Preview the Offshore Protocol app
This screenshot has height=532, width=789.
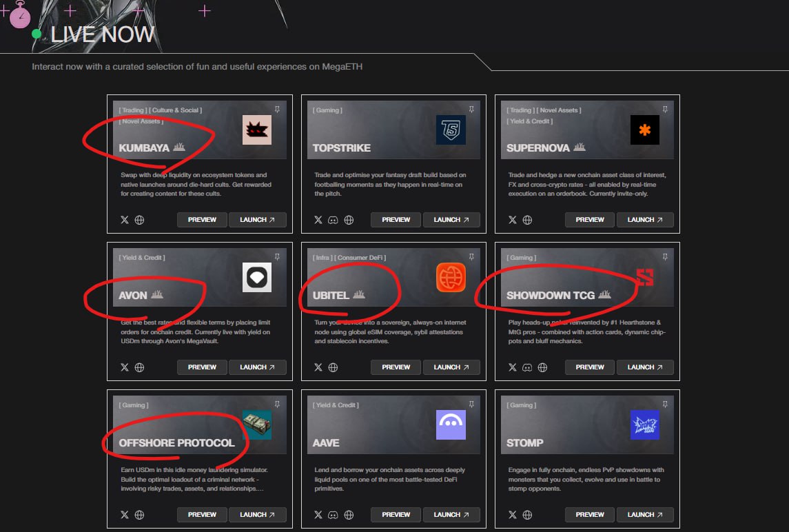click(x=202, y=515)
